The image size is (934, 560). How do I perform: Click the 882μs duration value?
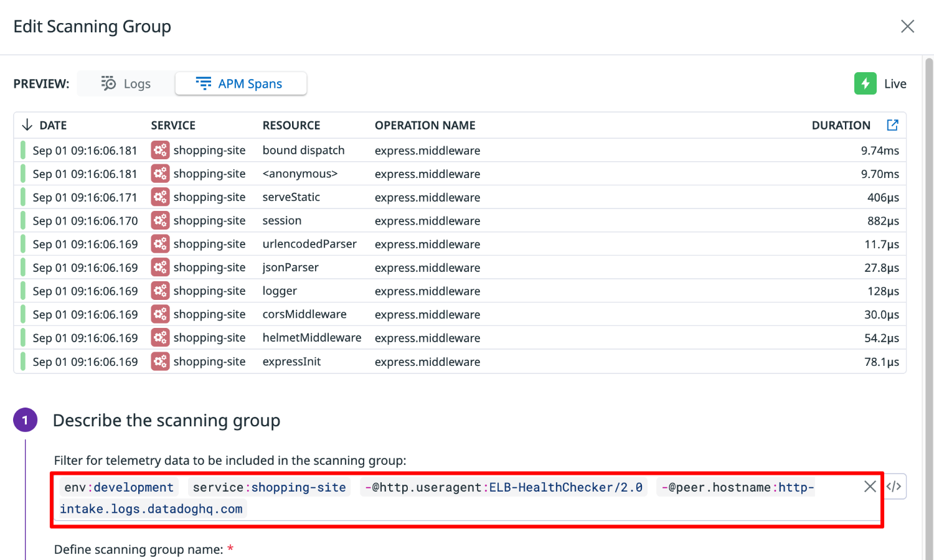tap(883, 220)
